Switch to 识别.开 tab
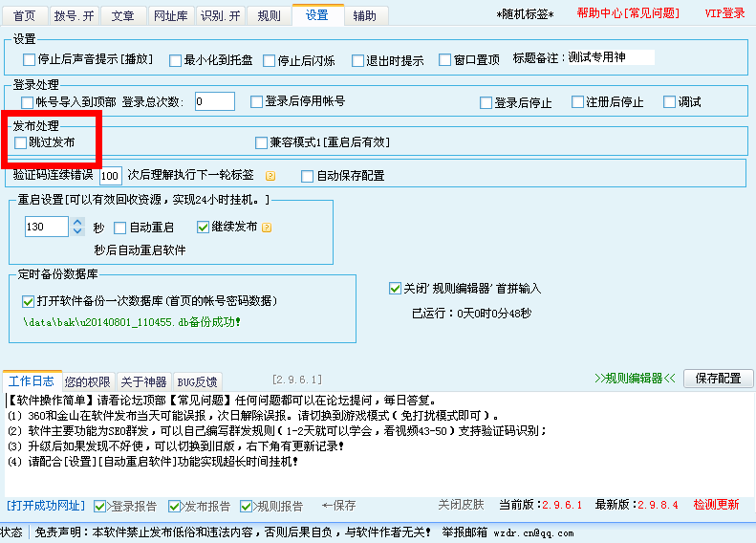Viewport: 756px width, 543px height. 221,16
